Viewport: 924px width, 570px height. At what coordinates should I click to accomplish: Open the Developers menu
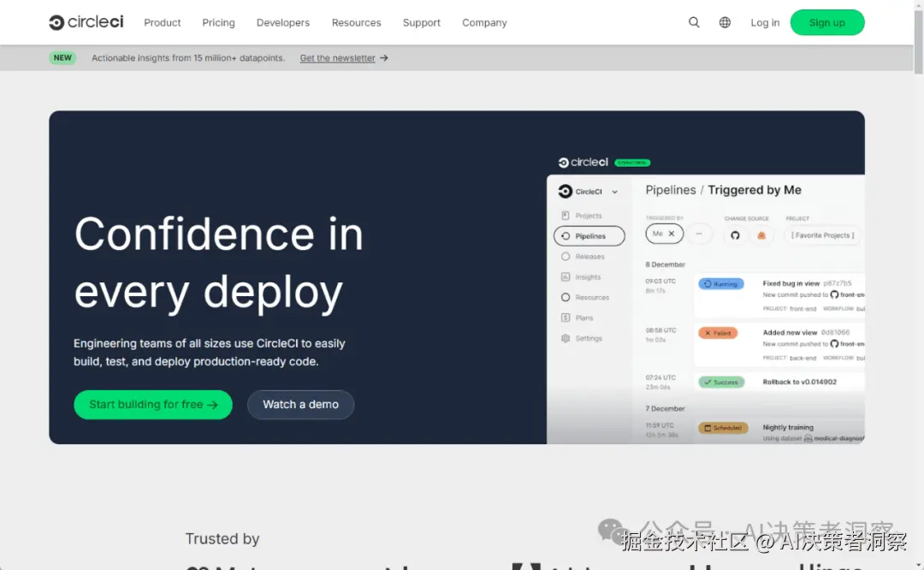tap(283, 22)
